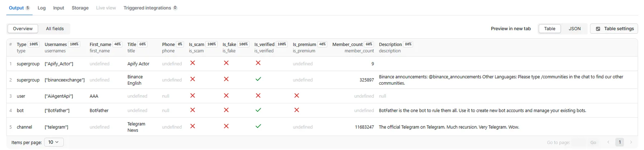
Task: Select the Table view toggle
Action: 550,29
